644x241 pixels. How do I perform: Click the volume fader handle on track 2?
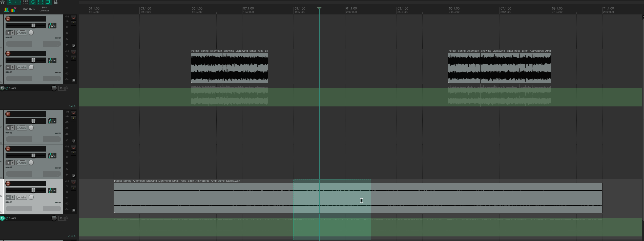point(33,60)
